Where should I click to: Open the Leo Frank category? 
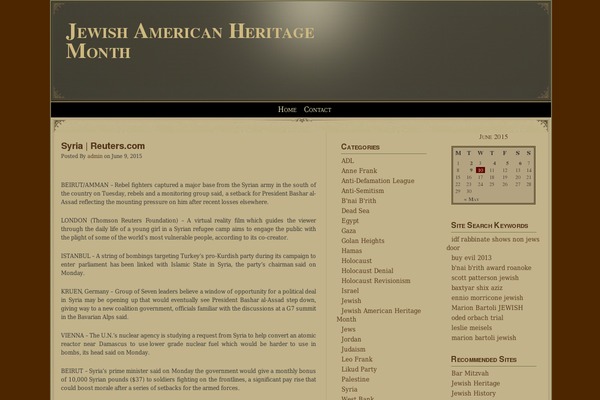pyautogui.click(x=357, y=359)
